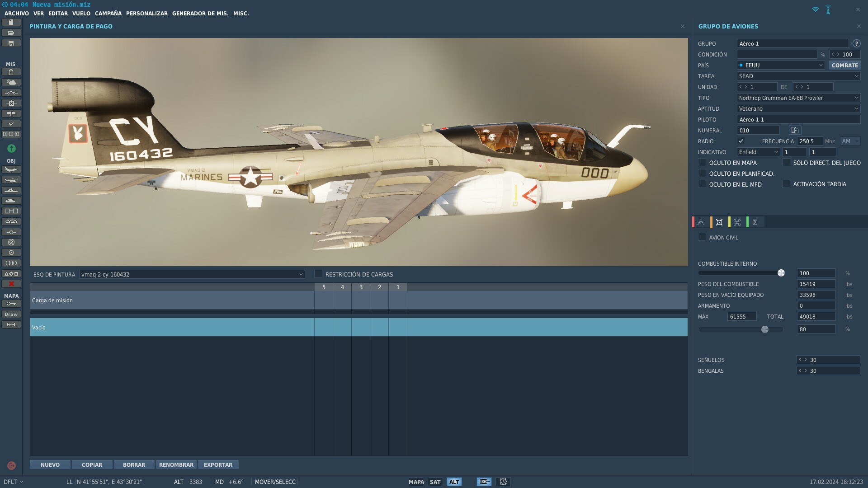868x488 pixels.
Task: Expand the PAÍS country dropdown
Action: tap(781, 65)
